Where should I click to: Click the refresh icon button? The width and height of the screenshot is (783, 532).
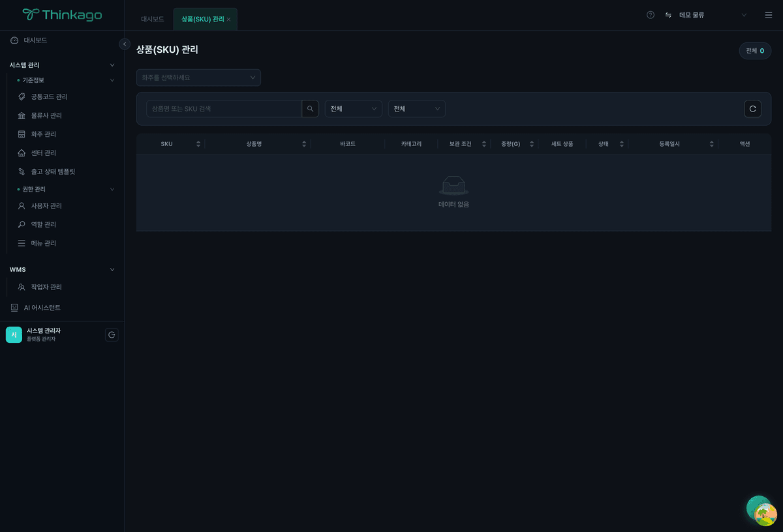pyautogui.click(x=752, y=109)
